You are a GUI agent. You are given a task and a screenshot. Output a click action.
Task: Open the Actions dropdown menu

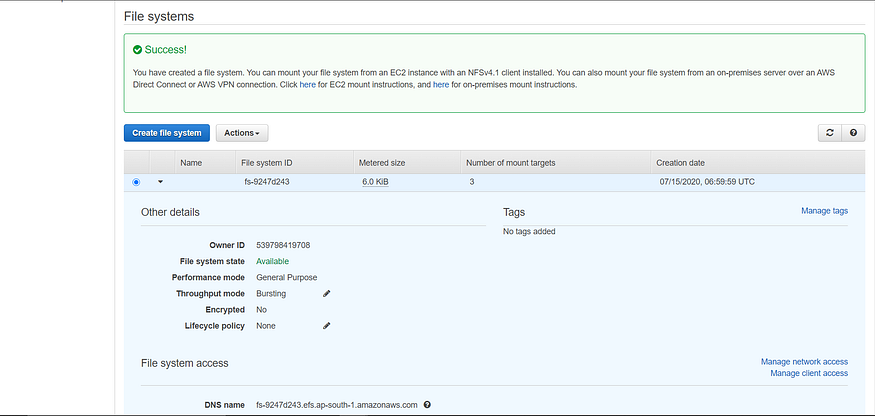coord(242,133)
